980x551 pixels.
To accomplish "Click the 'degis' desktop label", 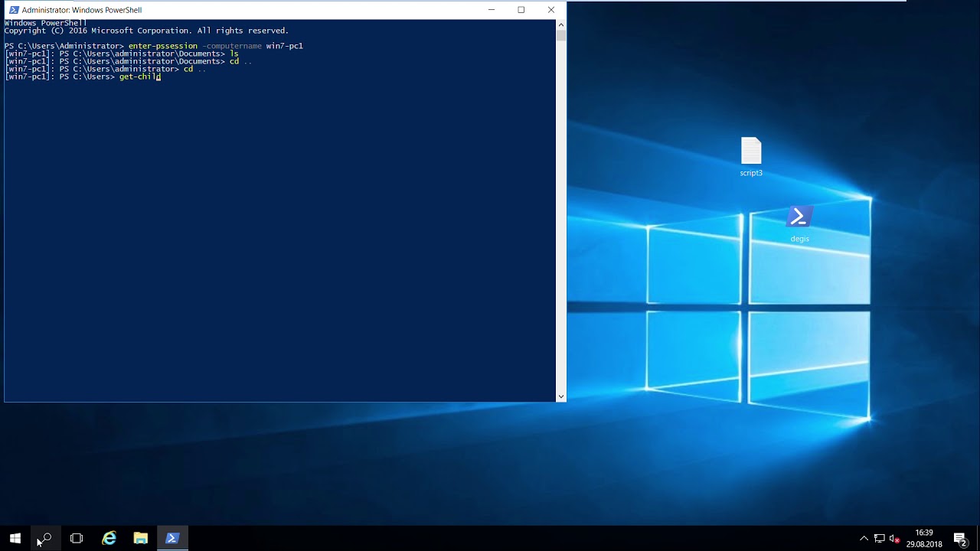I will [x=799, y=239].
